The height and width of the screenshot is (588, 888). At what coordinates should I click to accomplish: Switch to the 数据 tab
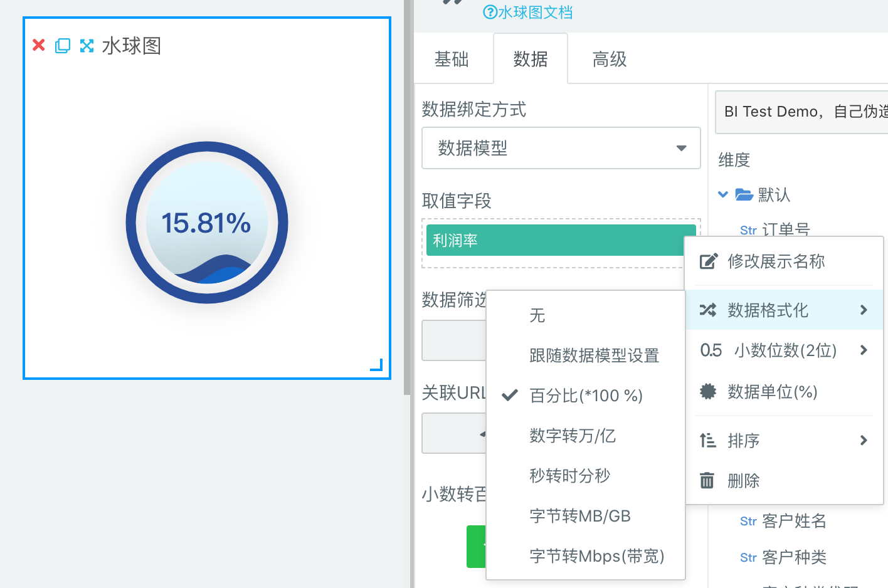coord(531,59)
